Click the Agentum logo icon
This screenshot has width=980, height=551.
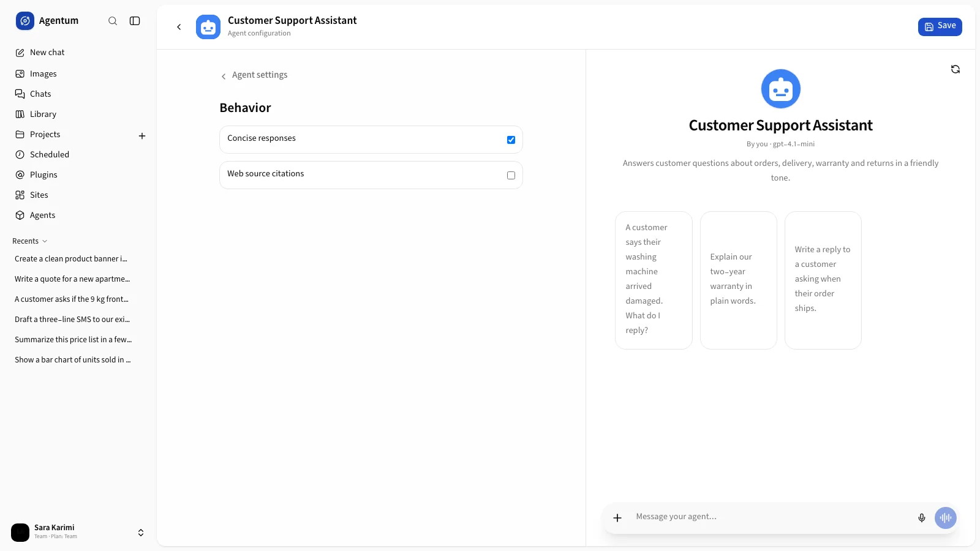point(25,21)
